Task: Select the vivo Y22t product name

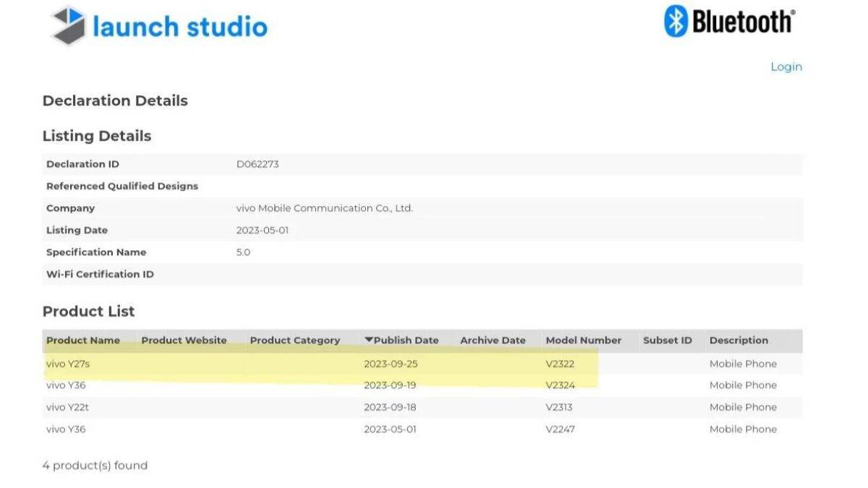Action: coord(67,407)
